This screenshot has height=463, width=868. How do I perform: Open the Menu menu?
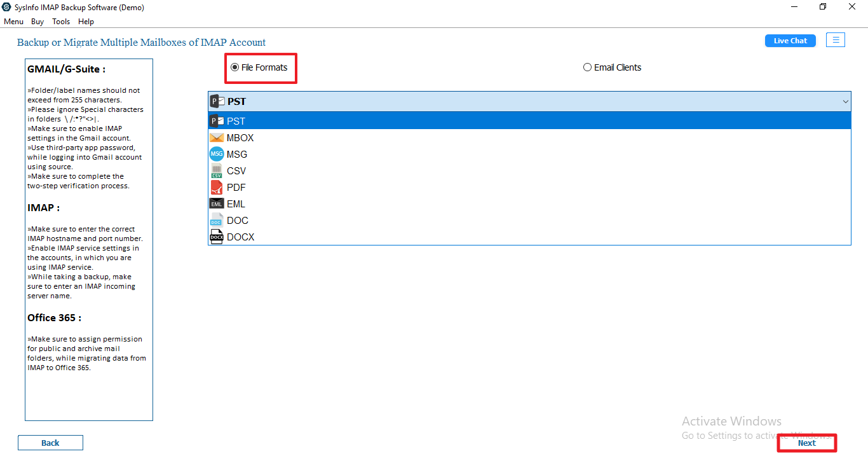13,22
